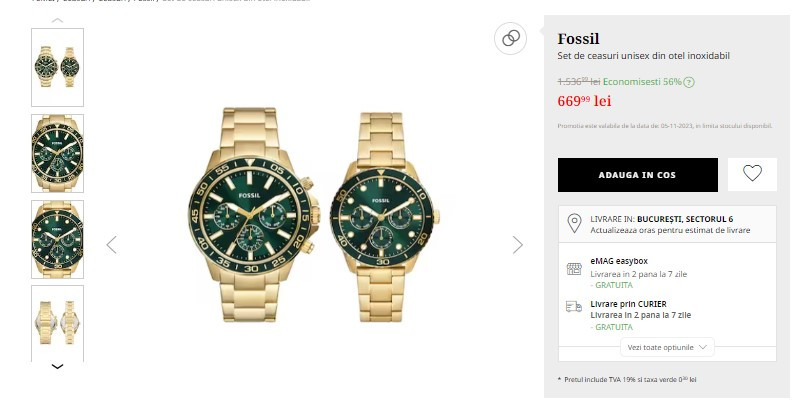Add the watch set to wishlist heart

(x=752, y=173)
